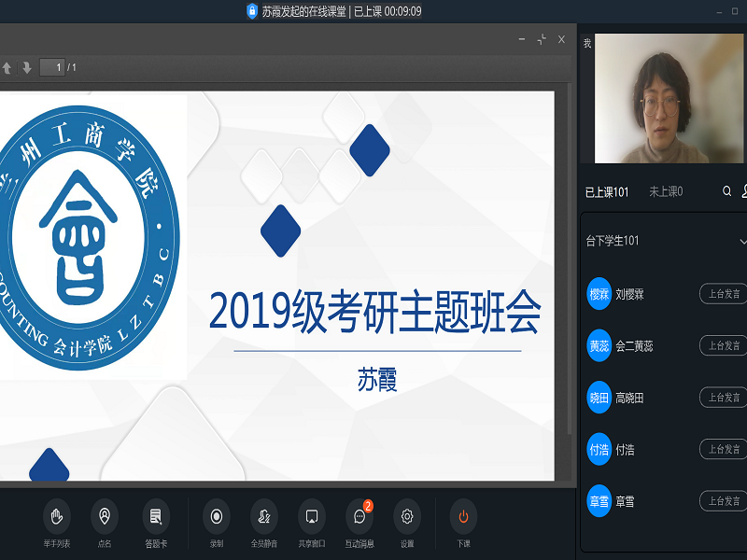
Task: Click the teacher's webcam video thumbnail
Action: click(661, 99)
